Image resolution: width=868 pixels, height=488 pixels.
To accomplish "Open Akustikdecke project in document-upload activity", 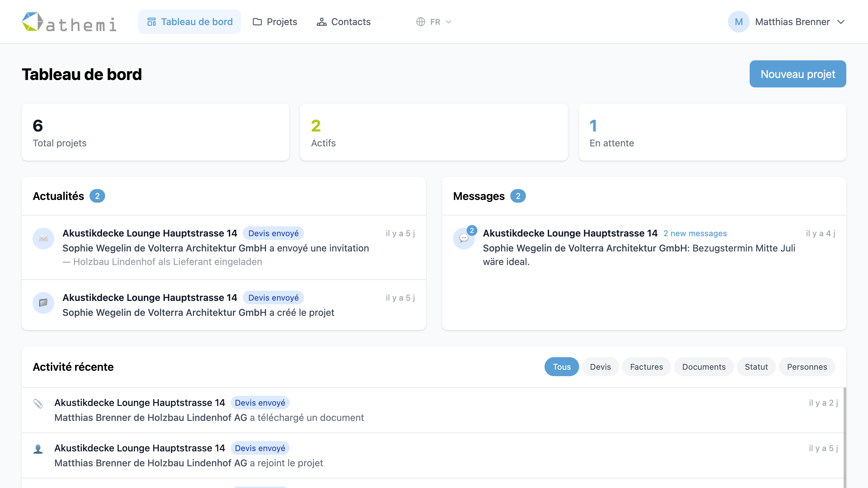I will coord(140,403).
